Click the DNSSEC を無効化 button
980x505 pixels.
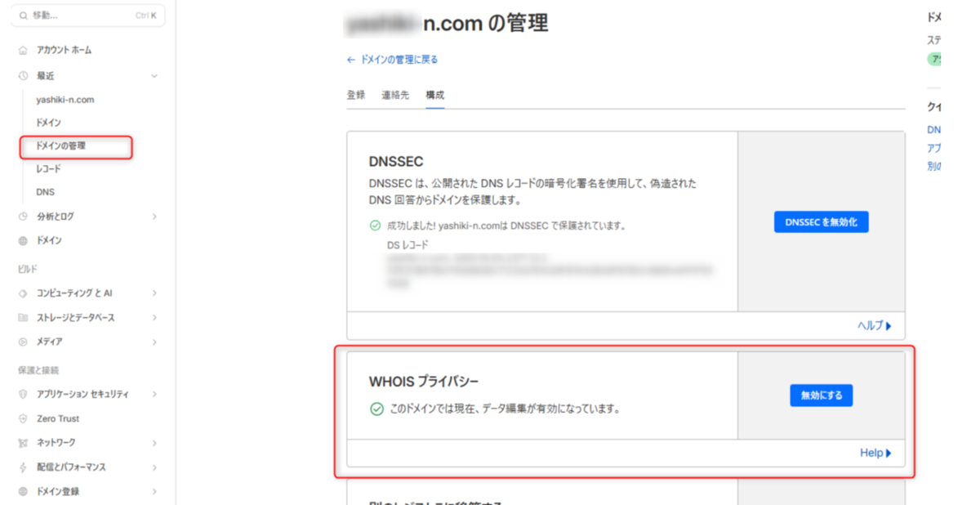821,222
